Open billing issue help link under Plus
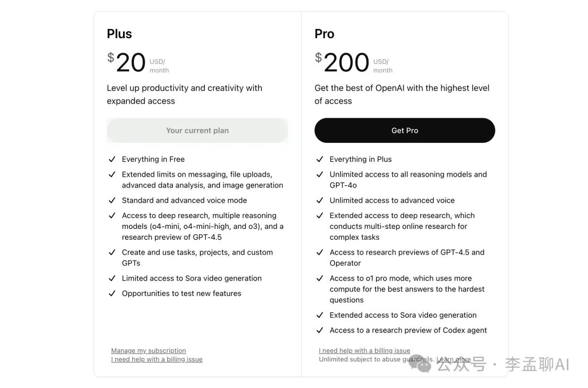Image resolution: width=588 pixels, height=388 pixels. [157, 360]
